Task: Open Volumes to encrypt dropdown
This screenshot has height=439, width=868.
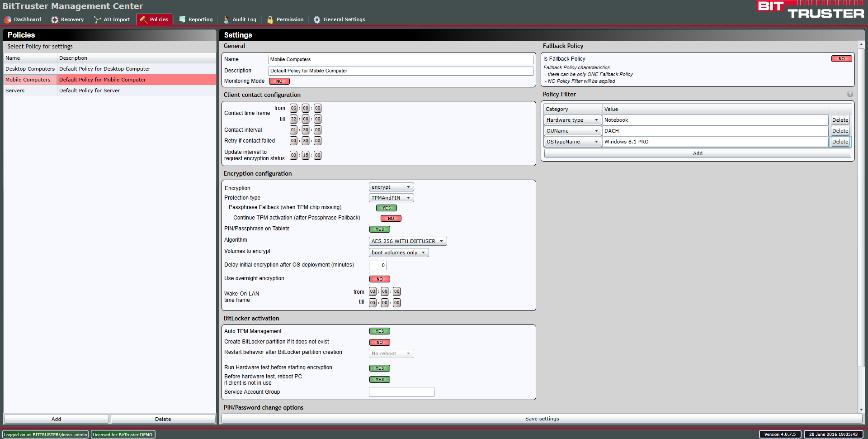Action: click(x=398, y=253)
